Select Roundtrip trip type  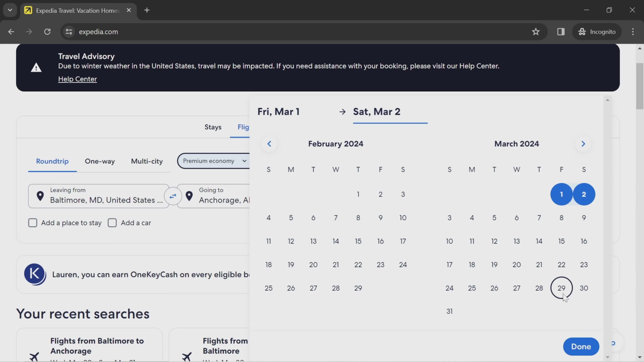tap(52, 161)
